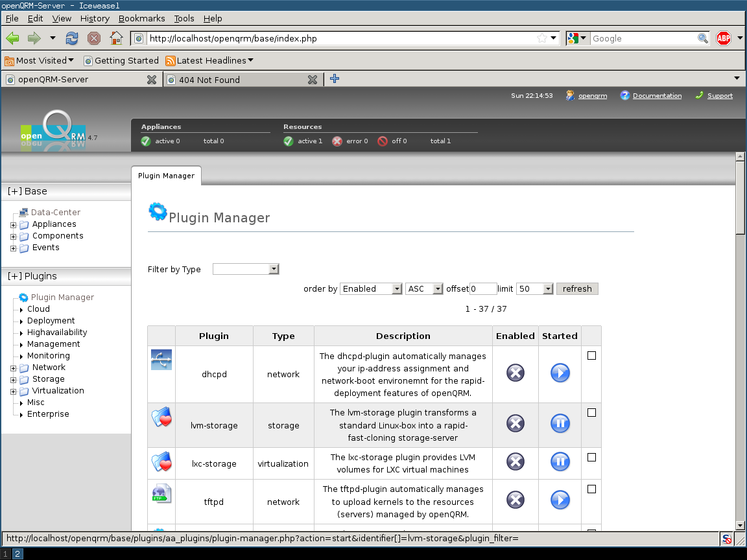
Task: Click the NoScript status bar icon
Action: pos(726,539)
